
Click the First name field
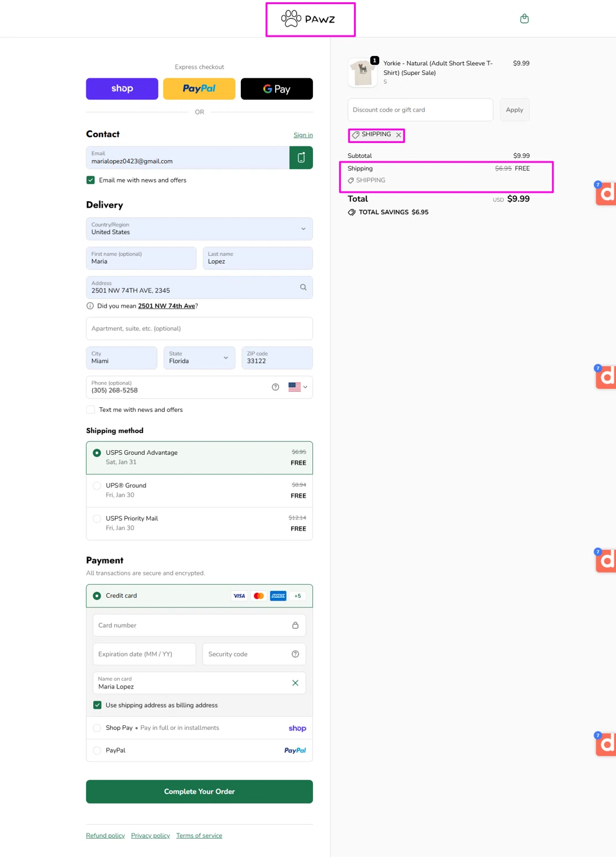141,258
